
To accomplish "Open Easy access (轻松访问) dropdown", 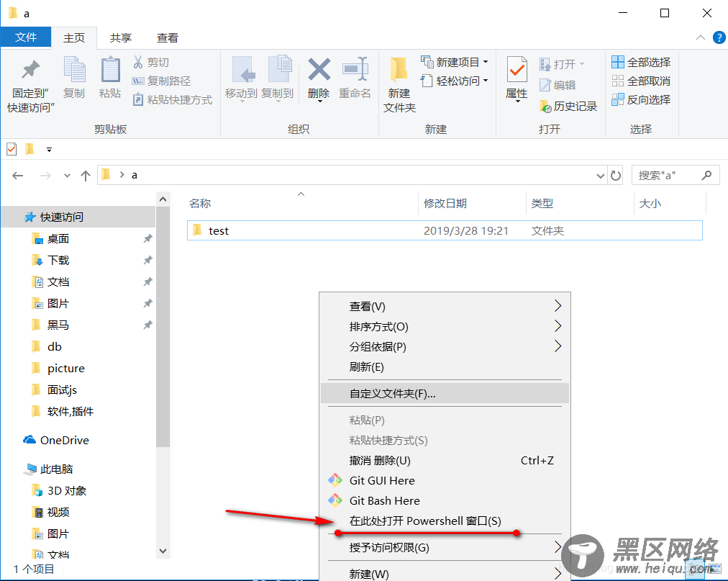I will click(455, 81).
